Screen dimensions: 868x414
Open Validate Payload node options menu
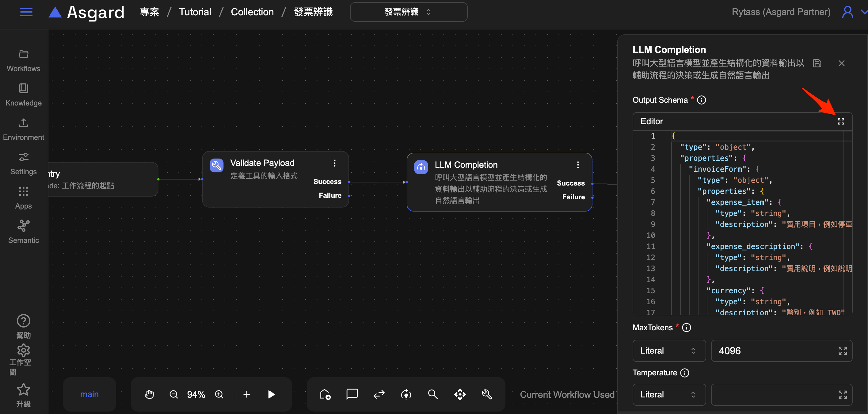pos(334,163)
